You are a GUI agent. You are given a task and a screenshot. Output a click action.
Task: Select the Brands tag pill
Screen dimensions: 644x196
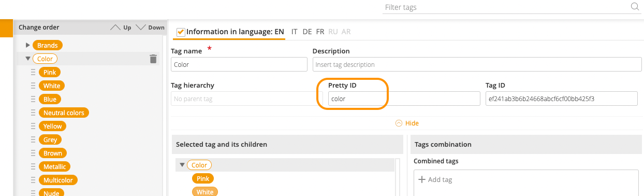click(x=48, y=46)
